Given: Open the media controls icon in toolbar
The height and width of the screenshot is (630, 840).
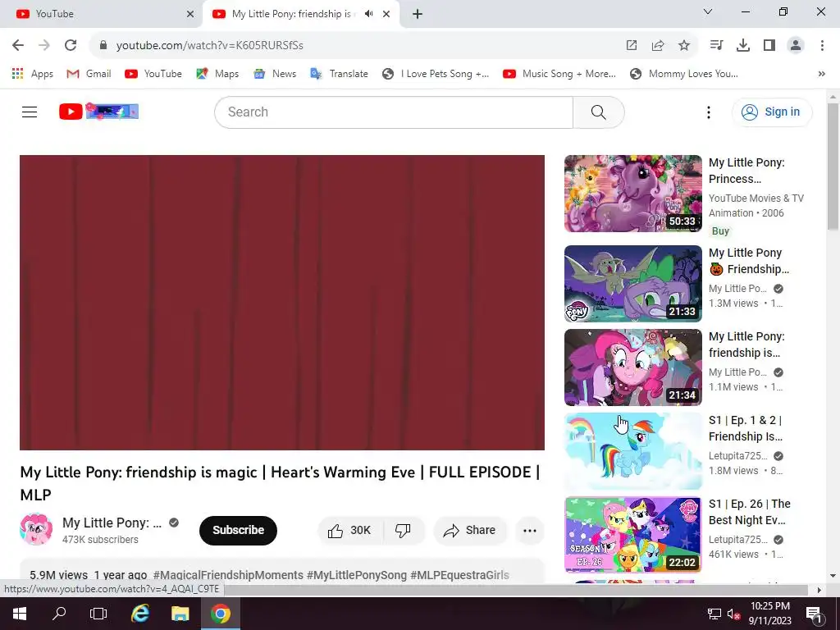Looking at the screenshot, I should 716,46.
